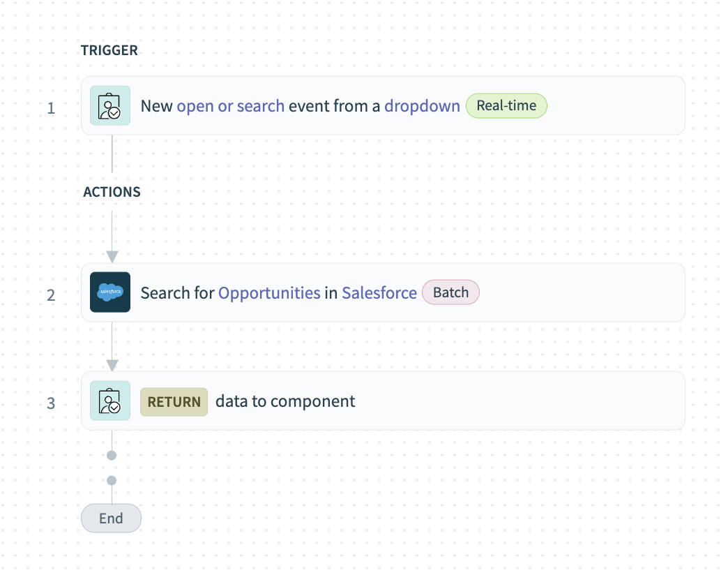The height and width of the screenshot is (575, 728).
Task: Toggle the RETURN badge in step 3
Action: (x=174, y=401)
